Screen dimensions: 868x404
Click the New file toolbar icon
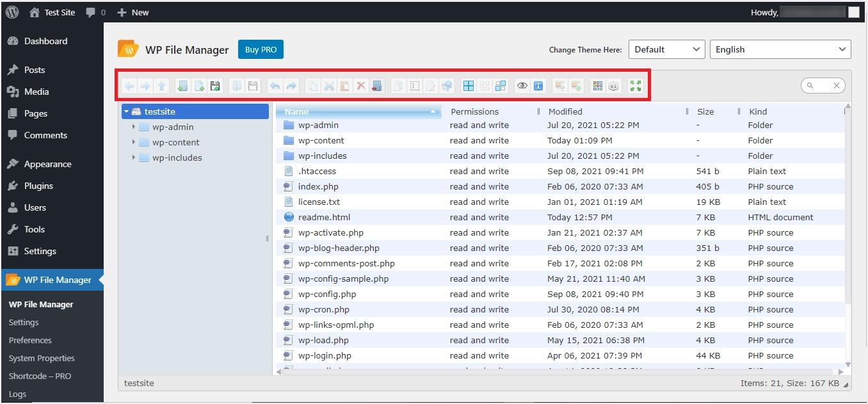(x=199, y=86)
